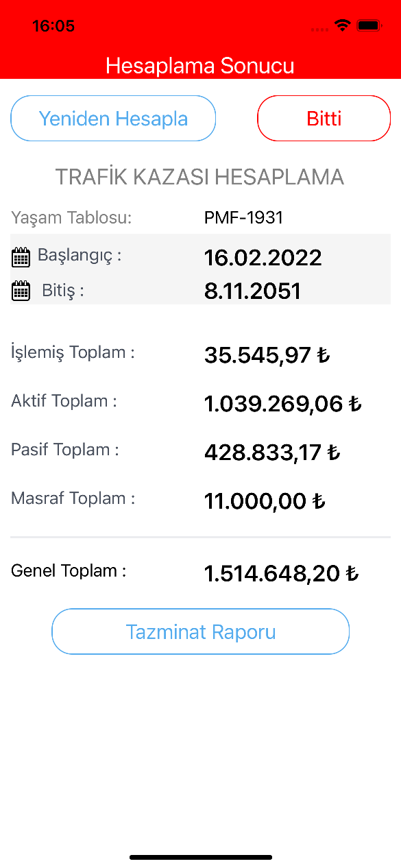Viewport: 401px width, 868px height.
Task: Select the end date 8.11.2051
Action: [253, 291]
